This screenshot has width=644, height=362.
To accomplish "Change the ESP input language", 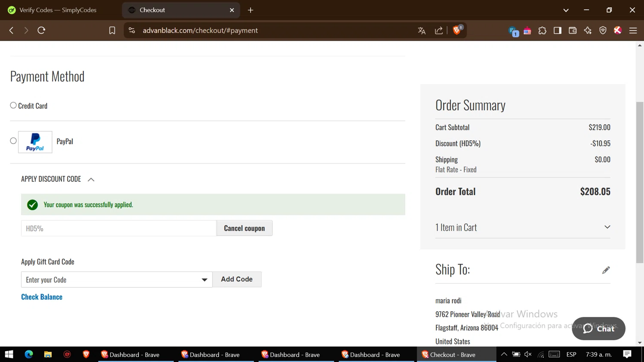I will 571,354.
